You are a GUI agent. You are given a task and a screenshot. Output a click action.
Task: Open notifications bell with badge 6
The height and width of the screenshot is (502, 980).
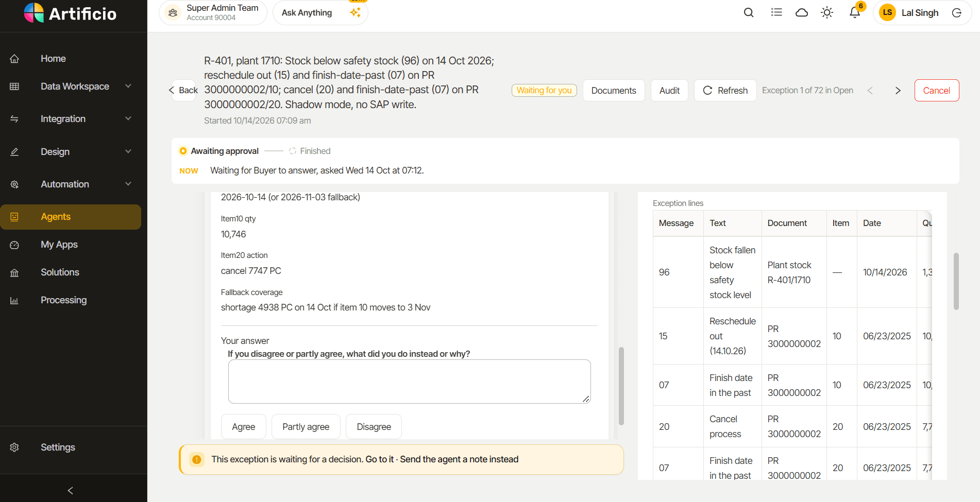coord(855,13)
